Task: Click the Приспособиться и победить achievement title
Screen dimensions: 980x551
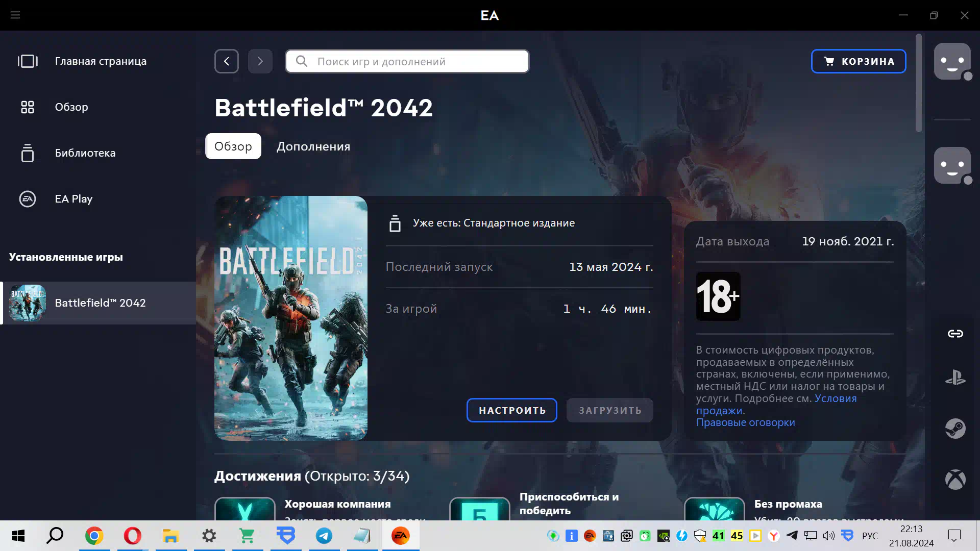Action: pyautogui.click(x=569, y=504)
